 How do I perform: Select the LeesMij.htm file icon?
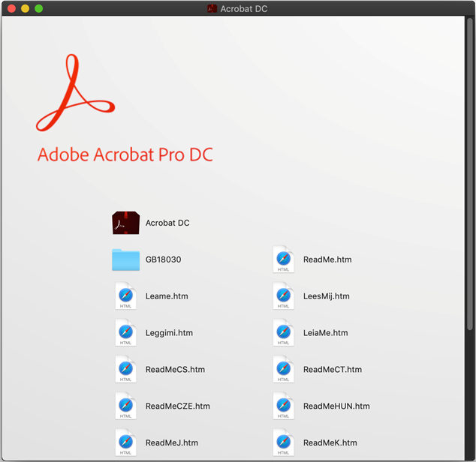click(x=284, y=296)
